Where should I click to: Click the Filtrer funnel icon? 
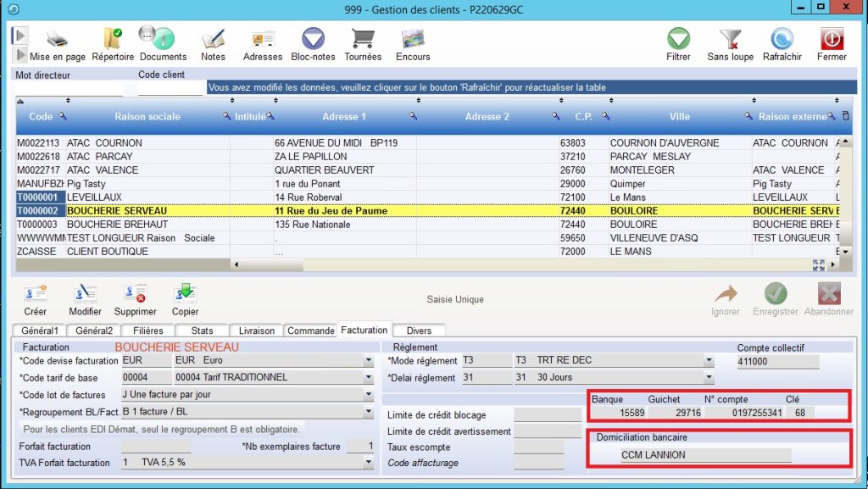click(678, 39)
